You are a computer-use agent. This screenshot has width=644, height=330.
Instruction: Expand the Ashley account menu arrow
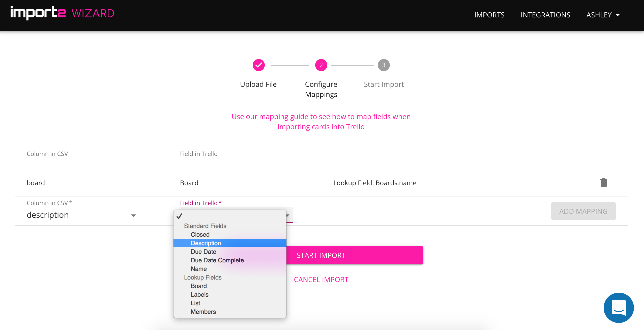tap(618, 15)
